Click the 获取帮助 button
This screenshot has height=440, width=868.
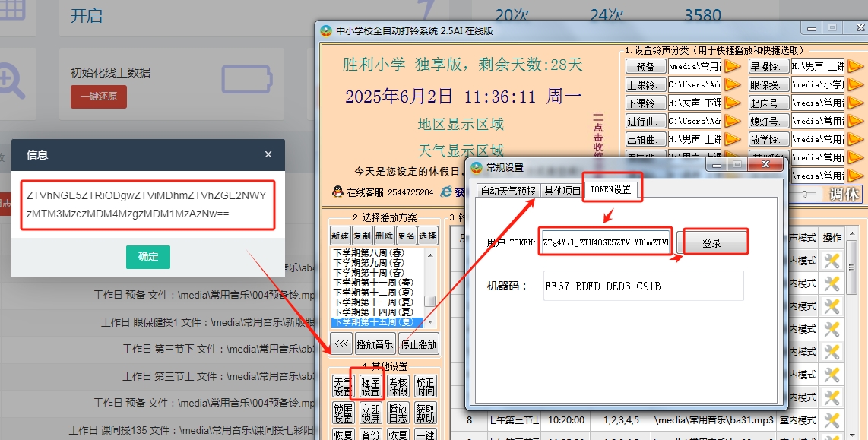[x=425, y=413]
